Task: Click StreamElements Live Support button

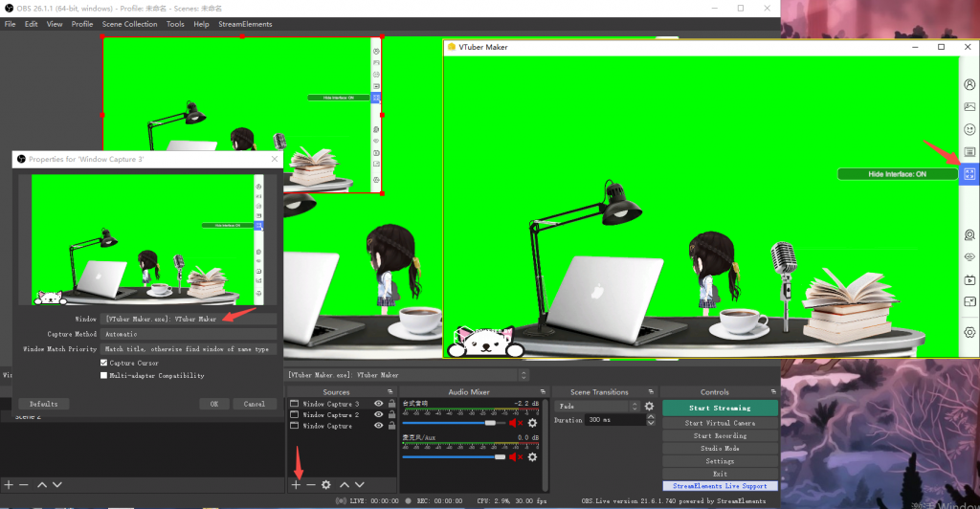Action: pyautogui.click(x=720, y=486)
